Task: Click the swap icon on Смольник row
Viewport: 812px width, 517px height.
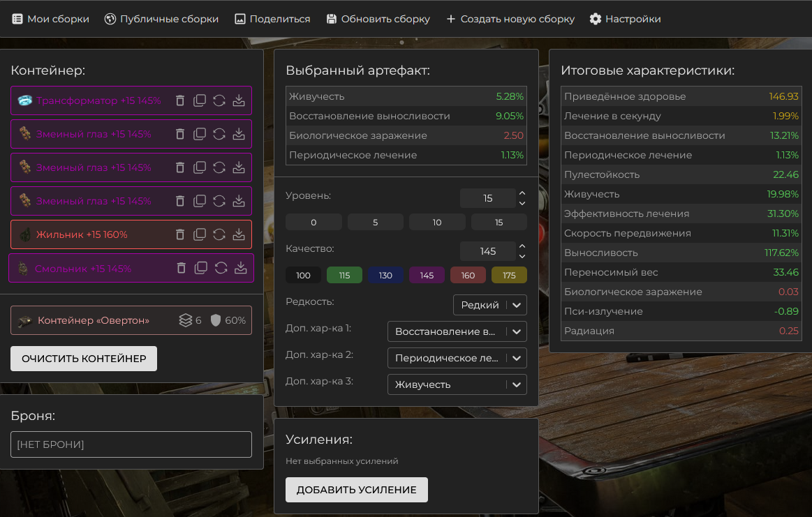Action: click(x=221, y=268)
